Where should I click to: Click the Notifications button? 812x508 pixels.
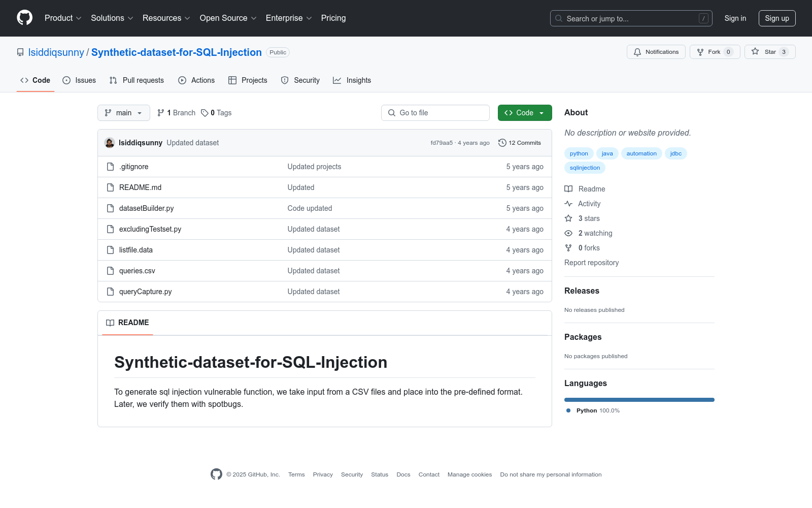click(656, 52)
